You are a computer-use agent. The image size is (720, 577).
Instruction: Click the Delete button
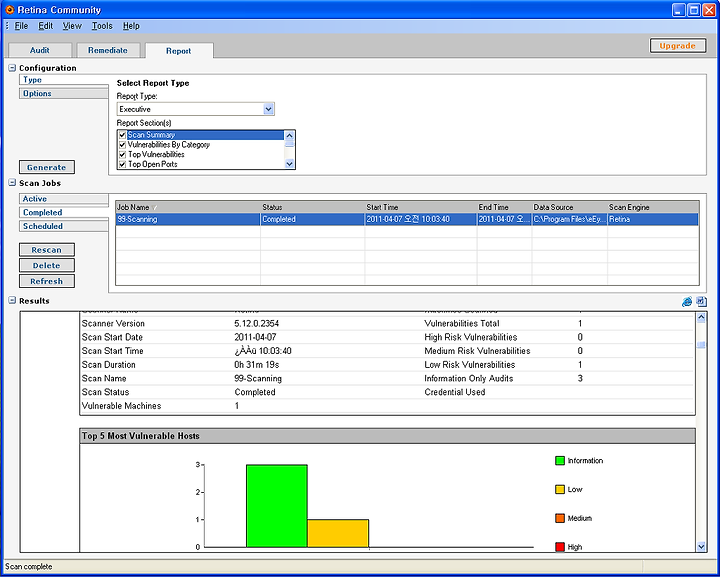47,265
